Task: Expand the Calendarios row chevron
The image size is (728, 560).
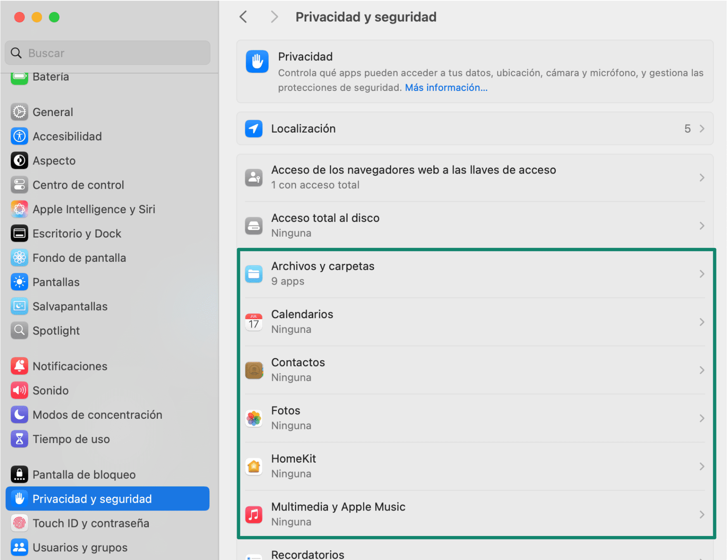Action: 702,322
